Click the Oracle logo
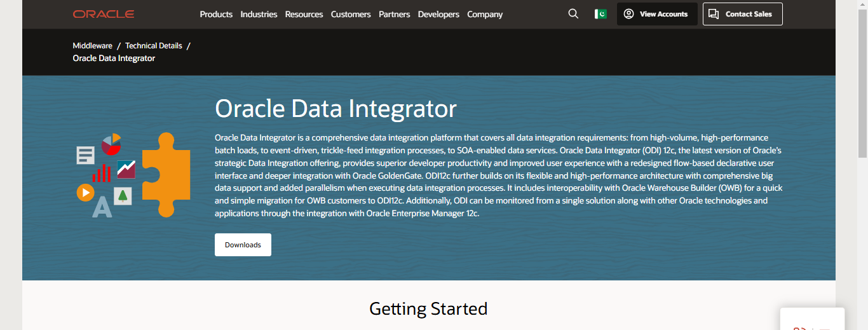The width and height of the screenshot is (868, 330). click(103, 14)
